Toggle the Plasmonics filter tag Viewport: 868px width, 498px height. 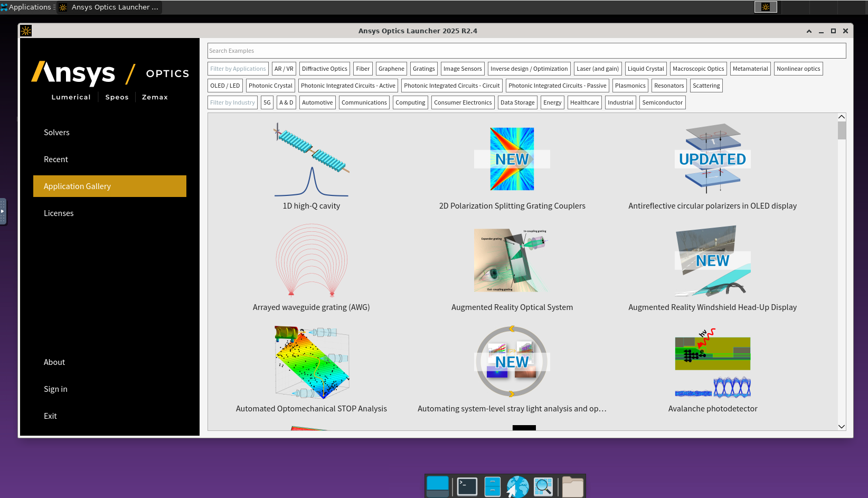tap(630, 86)
